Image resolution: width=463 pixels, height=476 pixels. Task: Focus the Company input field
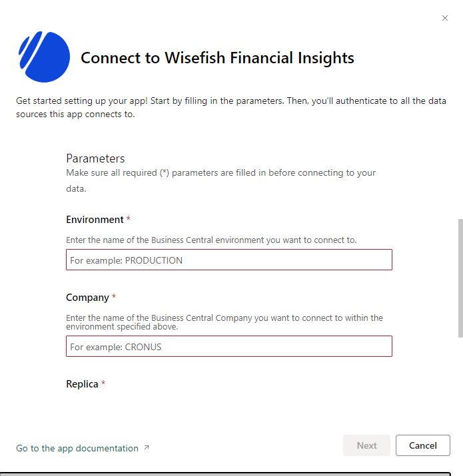click(229, 346)
